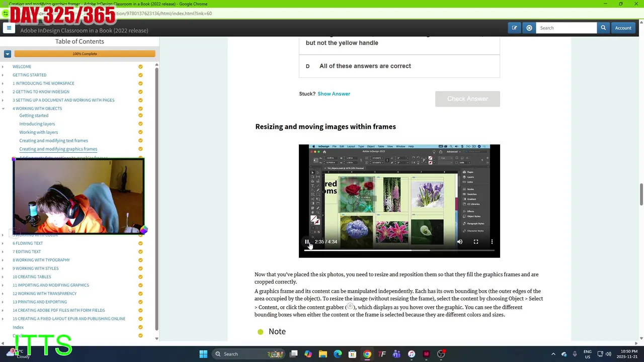Open 15 CREATING A FIXED-LAYOUT EPUB chapter
This screenshot has height=362, width=644.
coord(69,319)
